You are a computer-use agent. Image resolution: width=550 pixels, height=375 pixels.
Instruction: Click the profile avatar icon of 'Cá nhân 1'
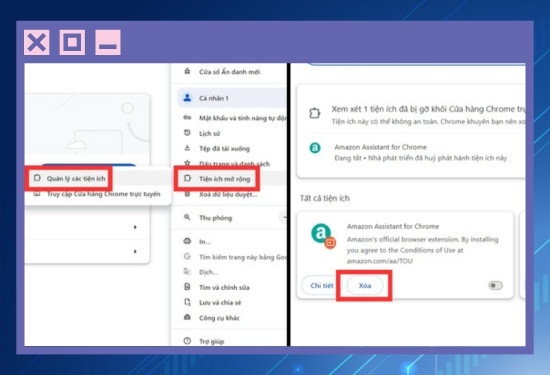point(187,98)
